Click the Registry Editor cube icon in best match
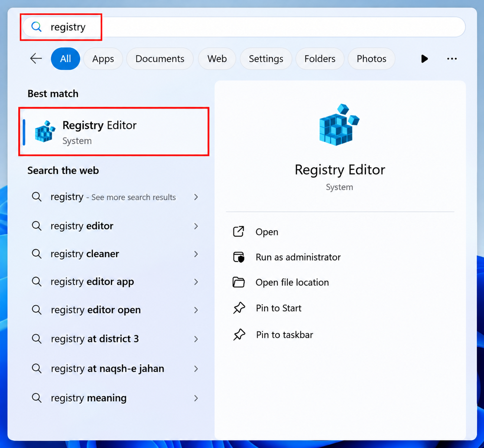This screenshot has width=484, height=448. click(45, 131)
